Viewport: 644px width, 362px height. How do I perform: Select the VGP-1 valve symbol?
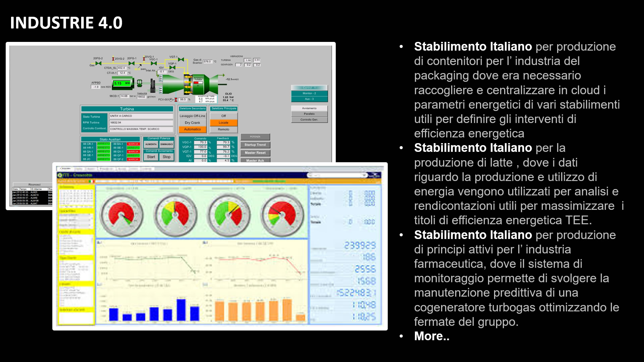(x=172, y=67)
